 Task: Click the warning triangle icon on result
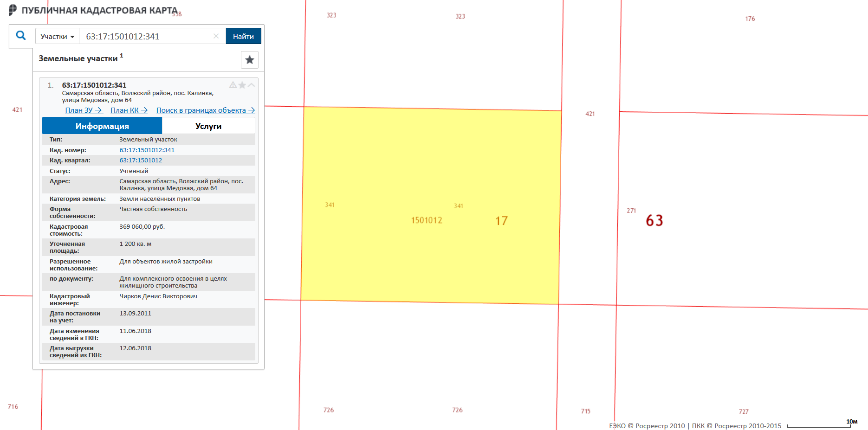pos(233,85)
